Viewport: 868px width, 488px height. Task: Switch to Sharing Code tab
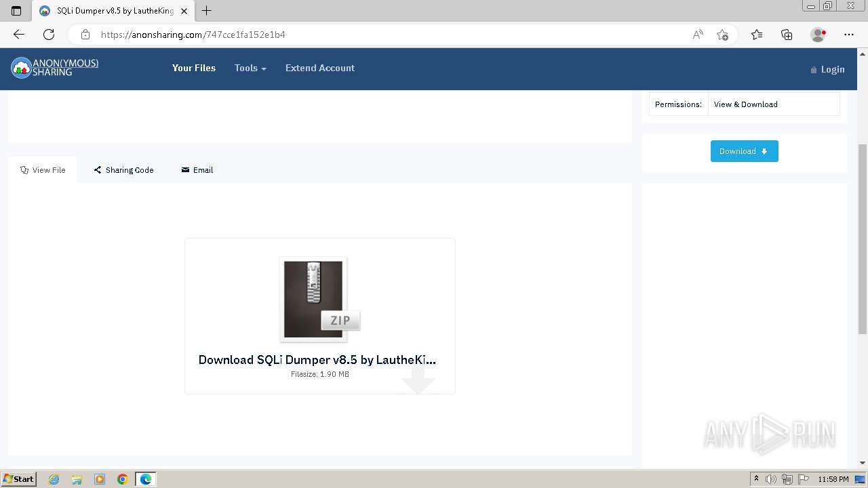point(123,170)
